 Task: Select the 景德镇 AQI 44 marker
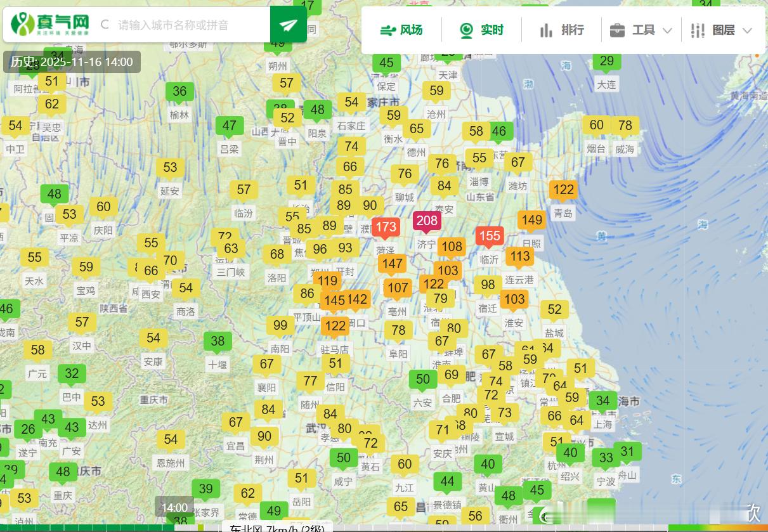[x=447, y=483]
